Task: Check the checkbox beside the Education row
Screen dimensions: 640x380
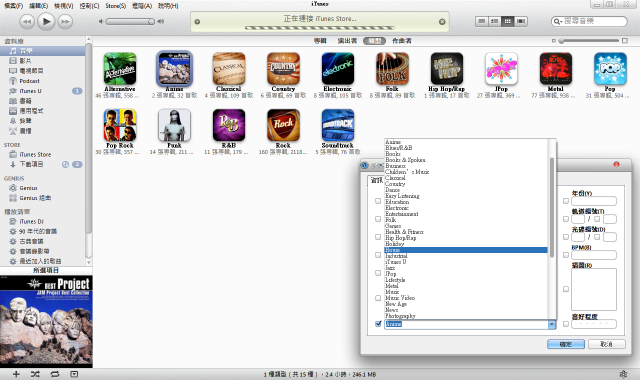Action: (x=378, y=201)
